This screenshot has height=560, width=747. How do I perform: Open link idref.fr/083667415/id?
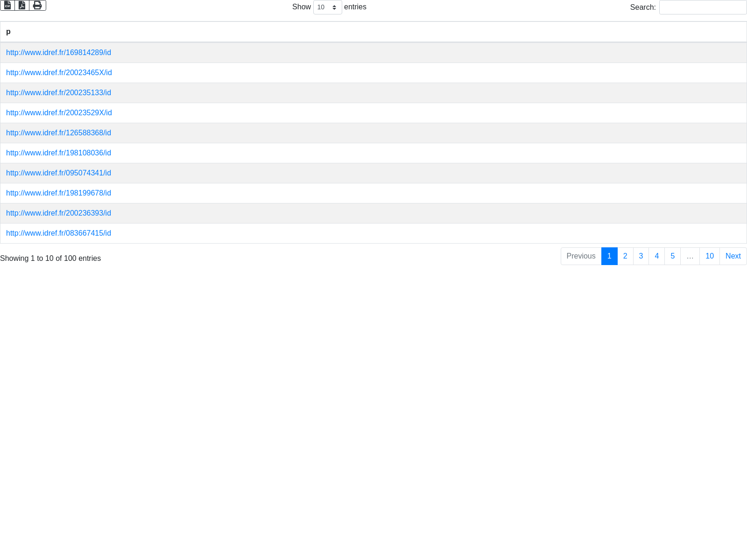pos(58,233)
